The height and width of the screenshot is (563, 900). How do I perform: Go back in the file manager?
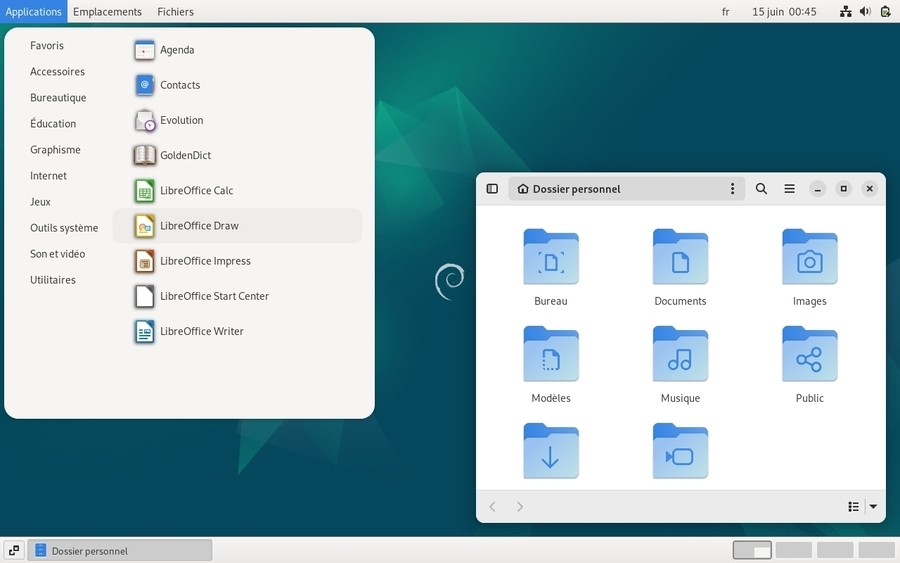[x=492, y=506]
